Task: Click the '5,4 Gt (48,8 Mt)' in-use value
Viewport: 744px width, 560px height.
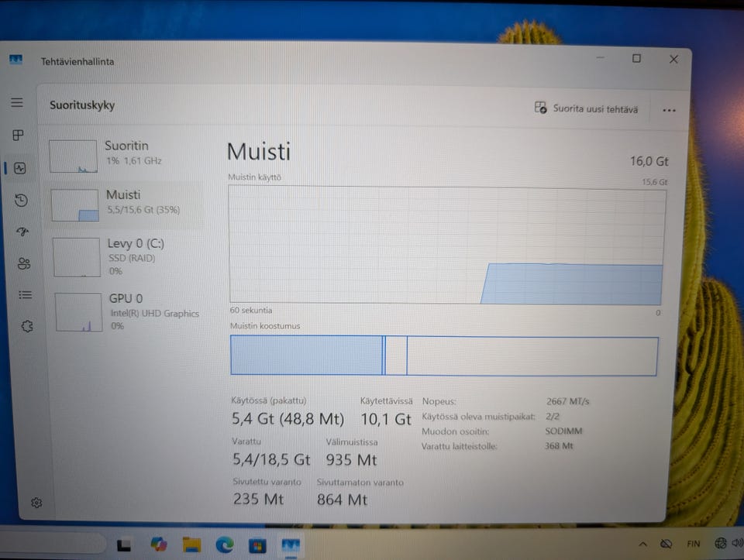Action: click(x=288, y=419)
